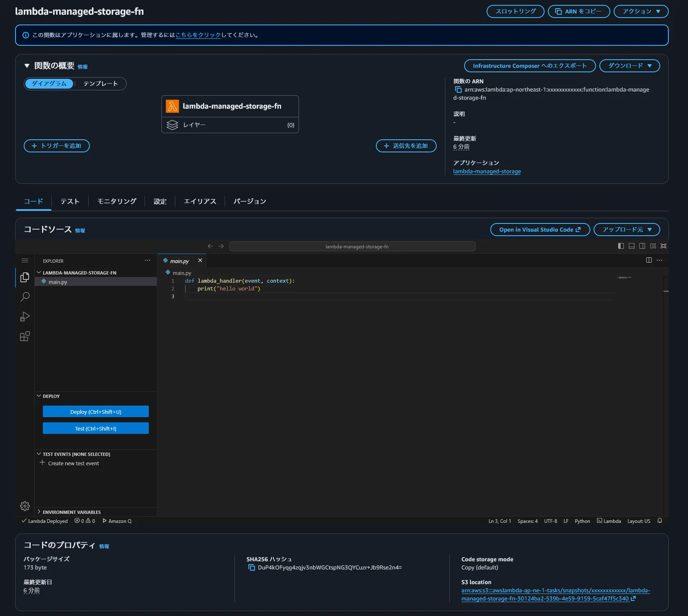This screenshot has width=688, height=616.
Task: Open notifications bell in status bar
Action: [x=660, y=521]
